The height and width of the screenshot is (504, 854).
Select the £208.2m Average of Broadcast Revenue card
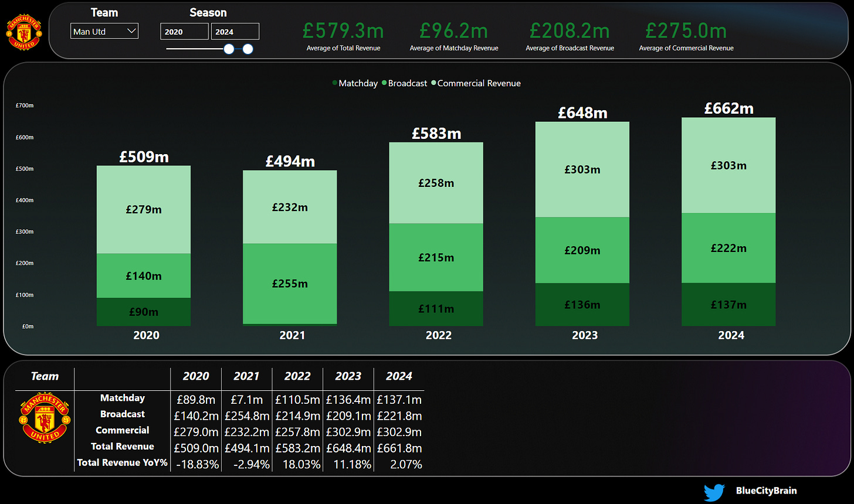tap(570, 36)
